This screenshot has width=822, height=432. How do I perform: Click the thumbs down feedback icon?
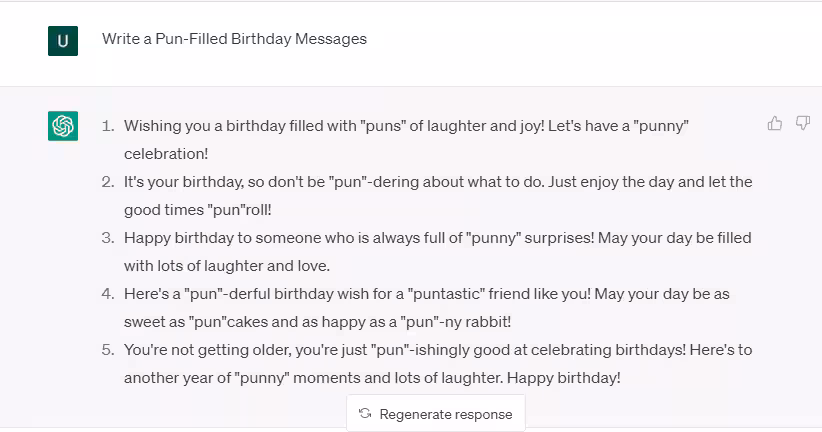[802, 123]
